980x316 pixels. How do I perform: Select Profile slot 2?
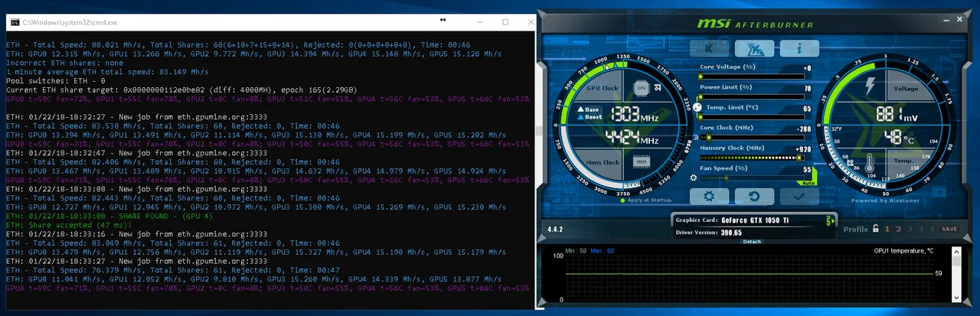click(x=899, y=229)
